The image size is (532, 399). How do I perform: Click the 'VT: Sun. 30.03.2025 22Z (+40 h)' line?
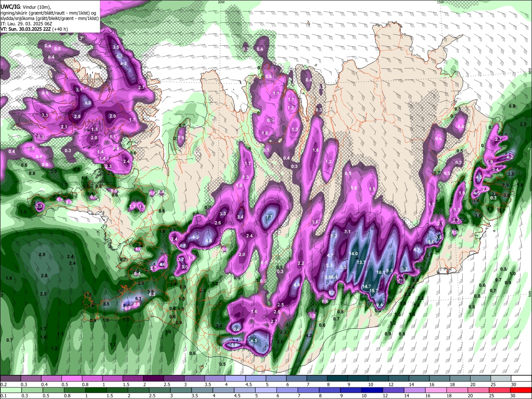[x=34, y=29]
